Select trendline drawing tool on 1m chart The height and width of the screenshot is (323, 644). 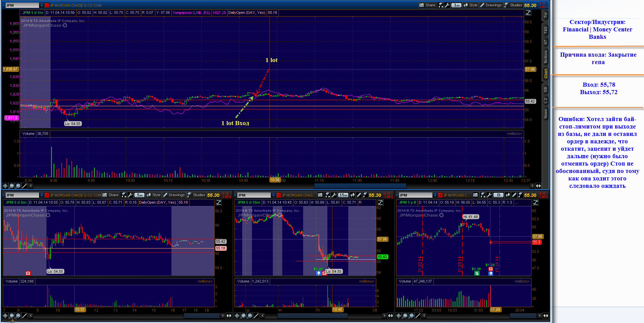pos(25,186)
